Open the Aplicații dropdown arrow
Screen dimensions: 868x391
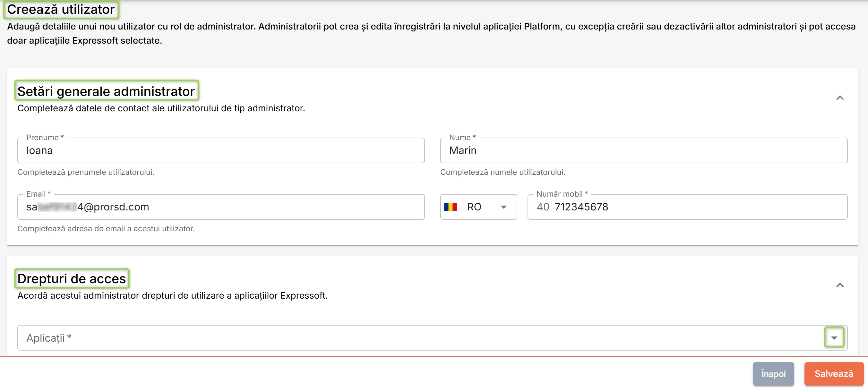[x=834, y=337]
